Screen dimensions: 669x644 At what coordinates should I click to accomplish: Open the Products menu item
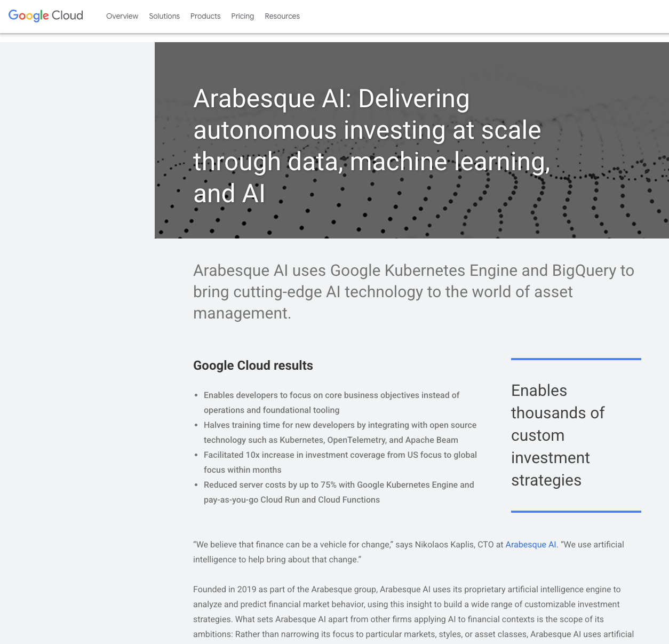[205, 16]
